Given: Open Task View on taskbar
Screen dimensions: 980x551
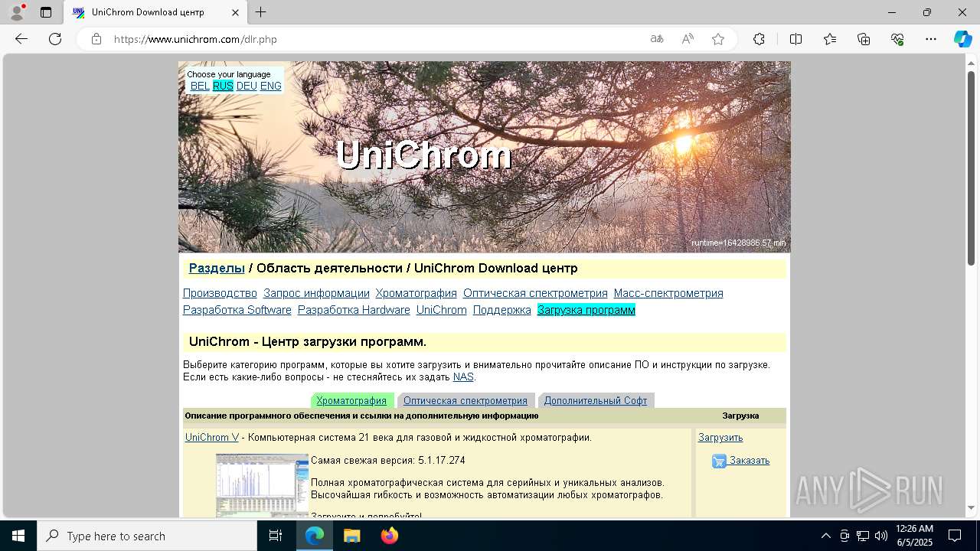Looking at the screenshot, I should (x=276, y=536).
